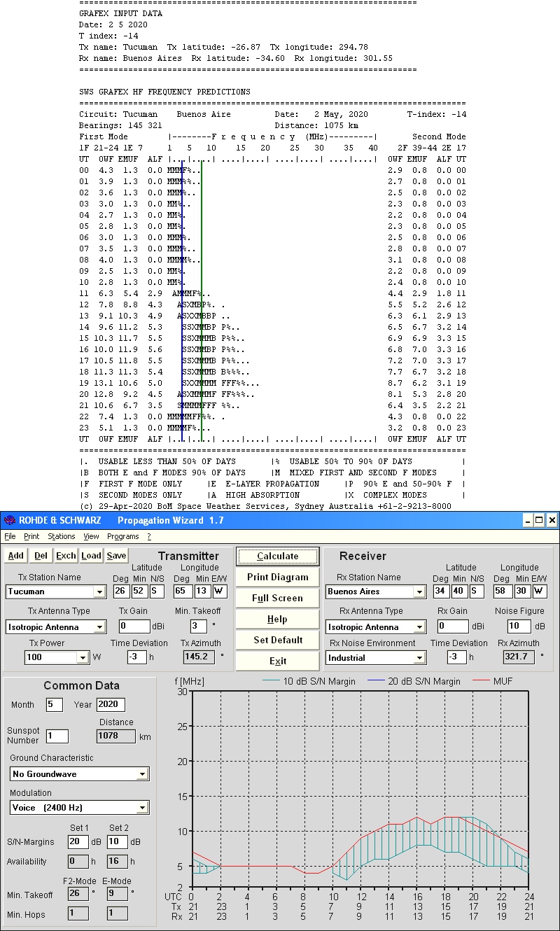Click the Transmitter Time Deviation field

[136, 657]
